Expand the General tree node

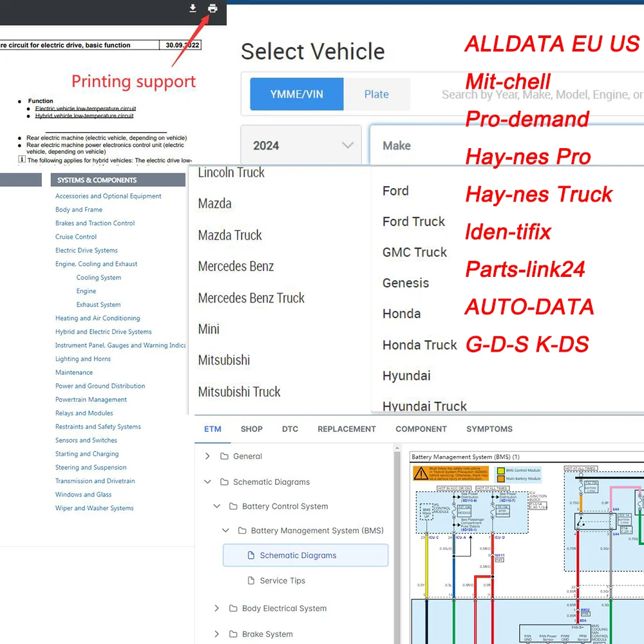coord(207,457)
